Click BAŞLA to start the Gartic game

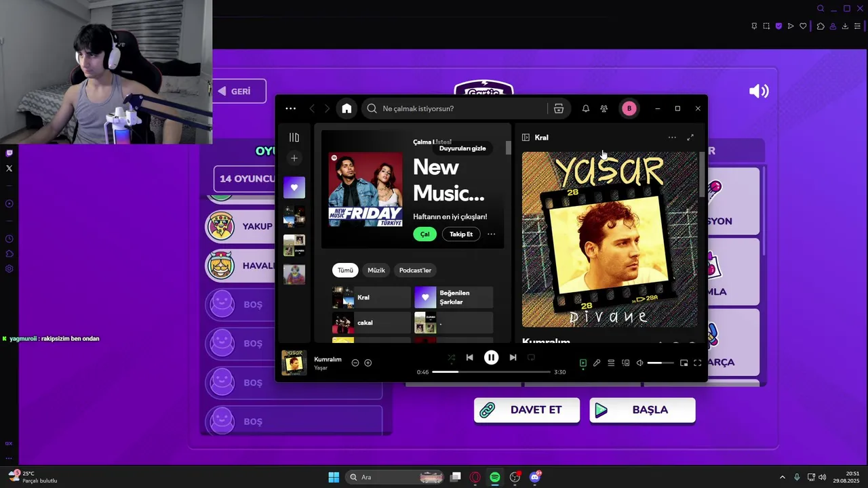click(642, 410)
